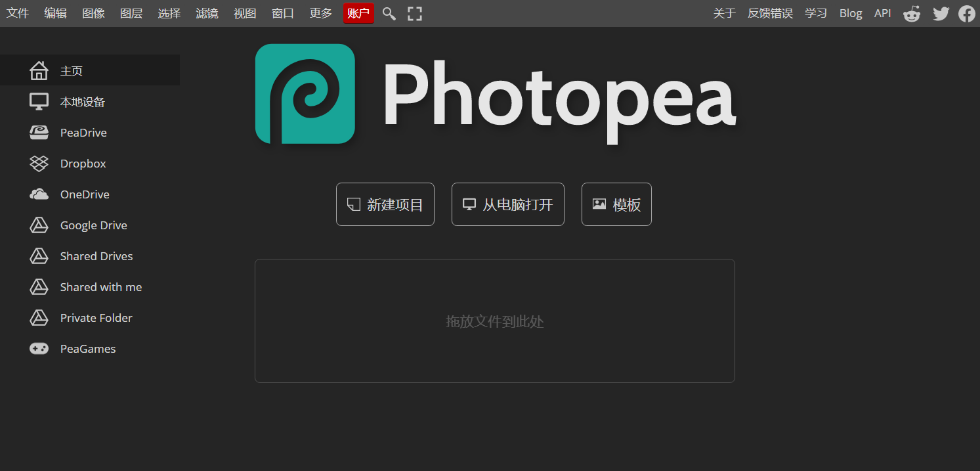Click the 从电脑打开 button
This screenshot has height=471, width=980.
tap(508, 204)
